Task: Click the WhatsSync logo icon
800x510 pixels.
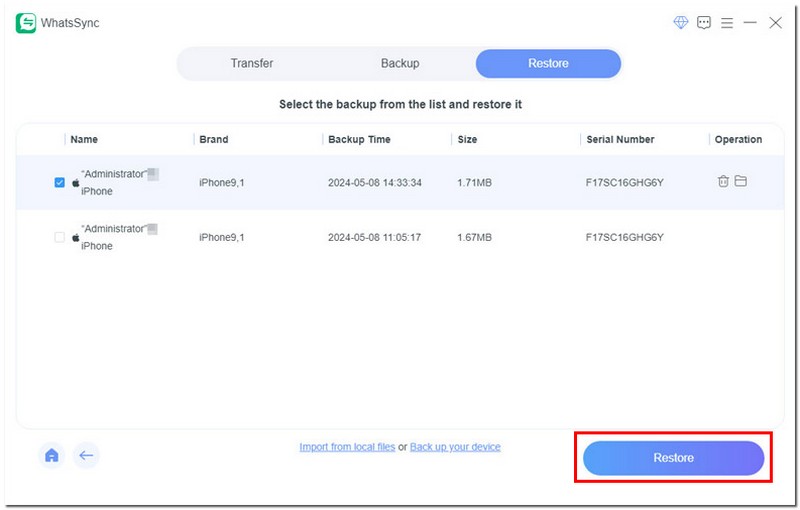Action: [26, 23]
